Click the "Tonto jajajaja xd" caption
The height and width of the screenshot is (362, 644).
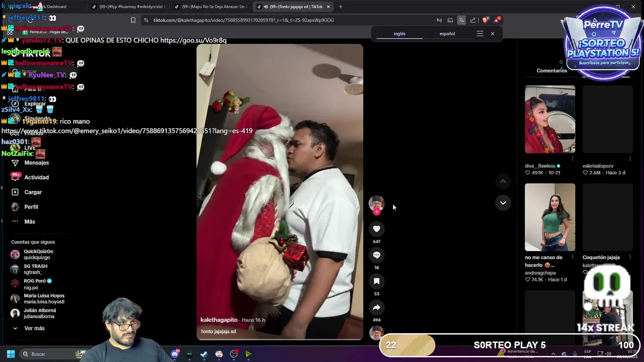coord(218,331)
